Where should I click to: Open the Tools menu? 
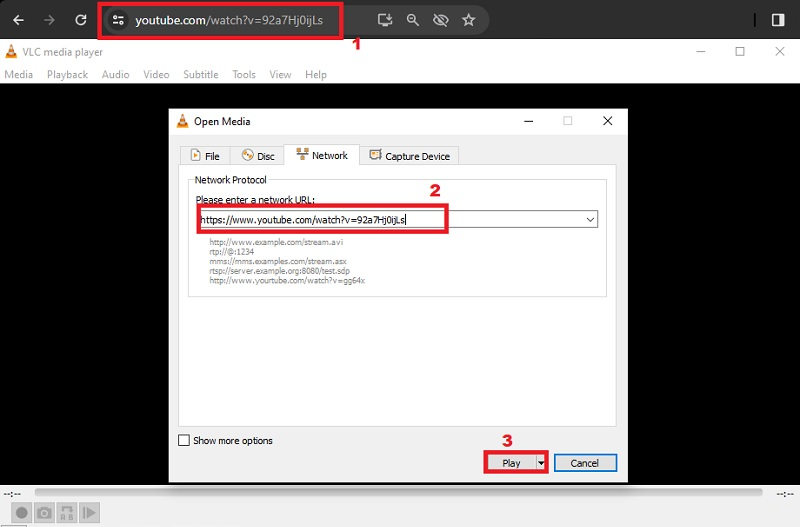tap(244, 74)
